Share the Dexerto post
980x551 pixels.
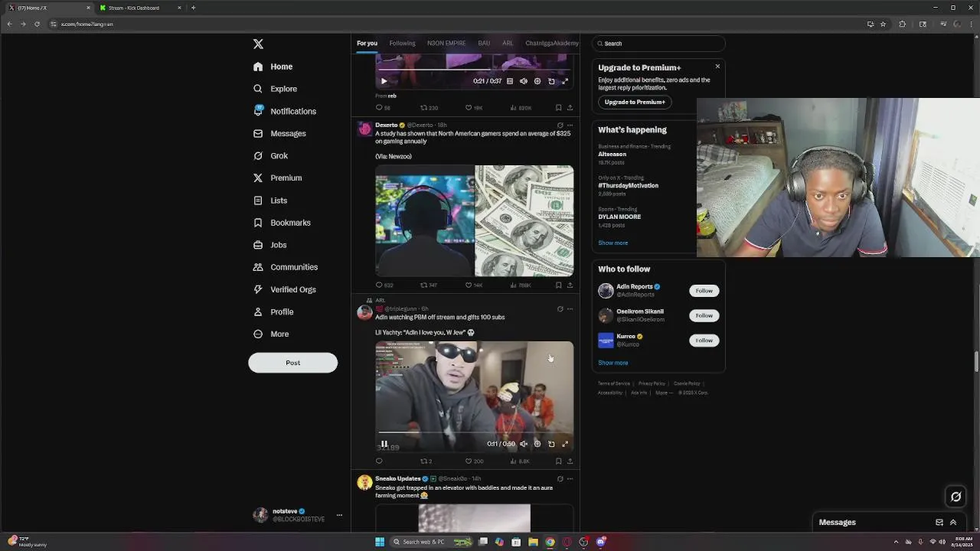570,285
